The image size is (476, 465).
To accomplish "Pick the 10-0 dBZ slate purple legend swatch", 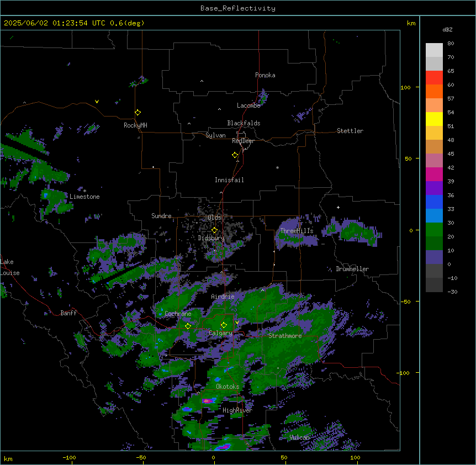I will (x=434, y=257).
